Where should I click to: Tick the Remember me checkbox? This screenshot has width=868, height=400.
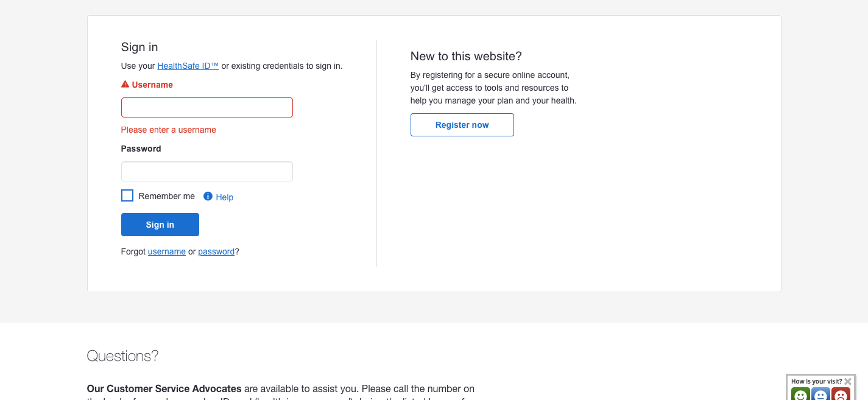[x=127, y=195]
